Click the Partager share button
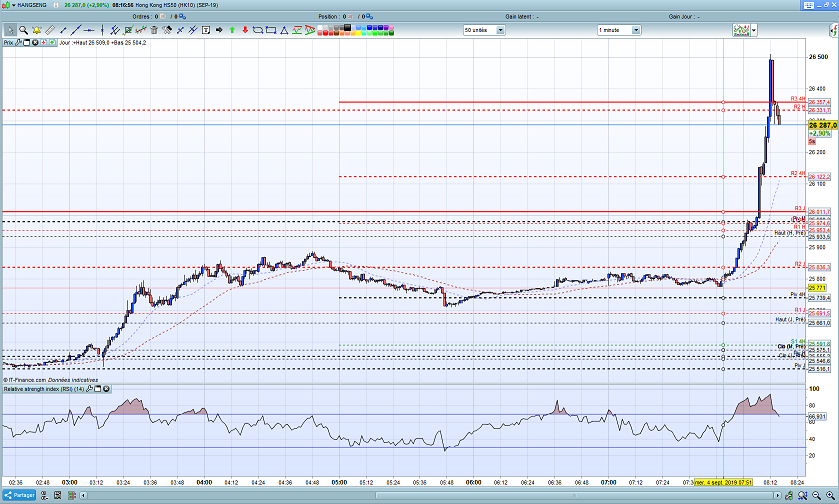Viewport: 839px width, 504px height. (x=19, y=495)
